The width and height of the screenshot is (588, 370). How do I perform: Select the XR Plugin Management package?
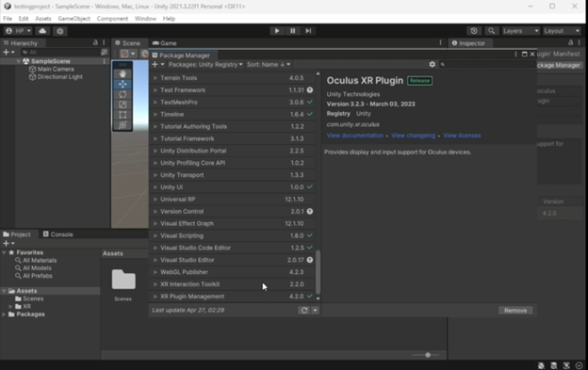coord(233,297)
